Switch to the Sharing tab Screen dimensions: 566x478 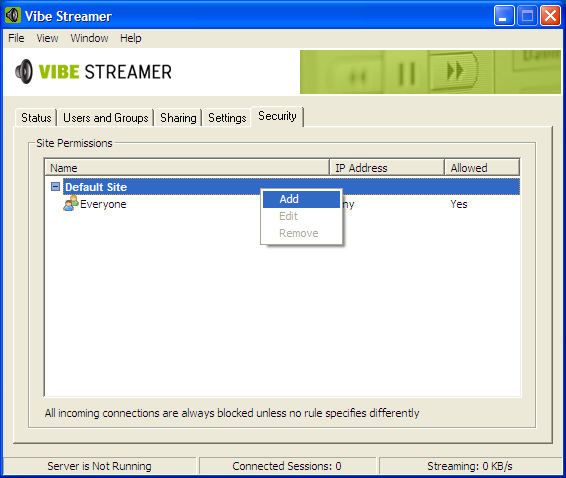(x=178, y=118)
